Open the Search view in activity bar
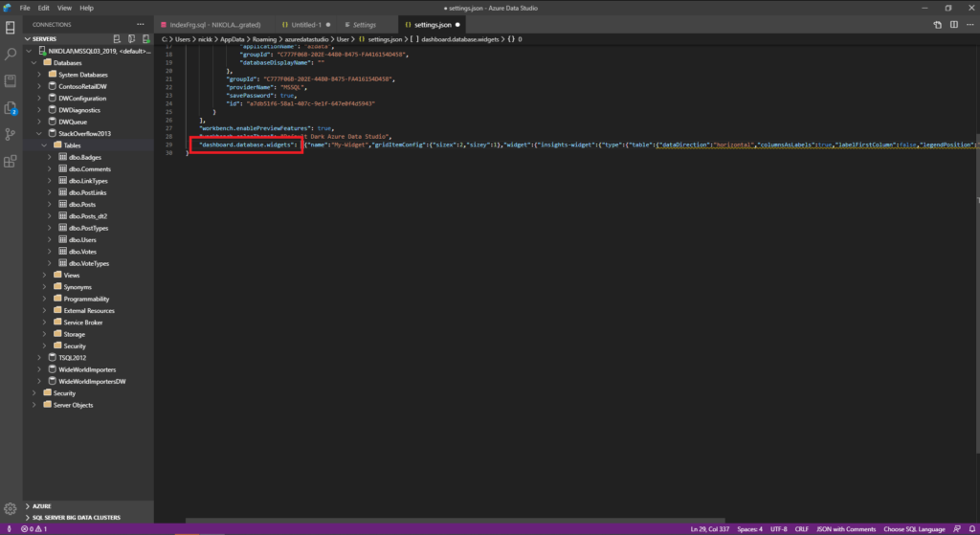This screenshot has width=980, height=535. [10, 55]
